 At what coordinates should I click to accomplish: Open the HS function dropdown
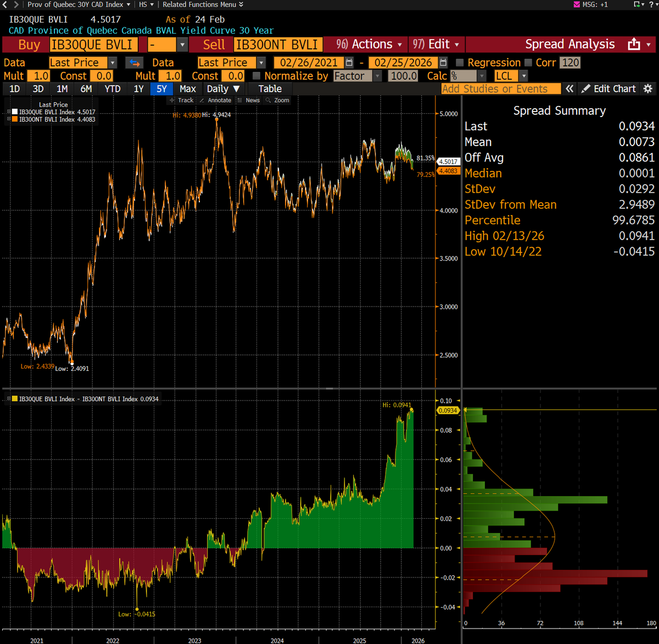tap(147, 4)
